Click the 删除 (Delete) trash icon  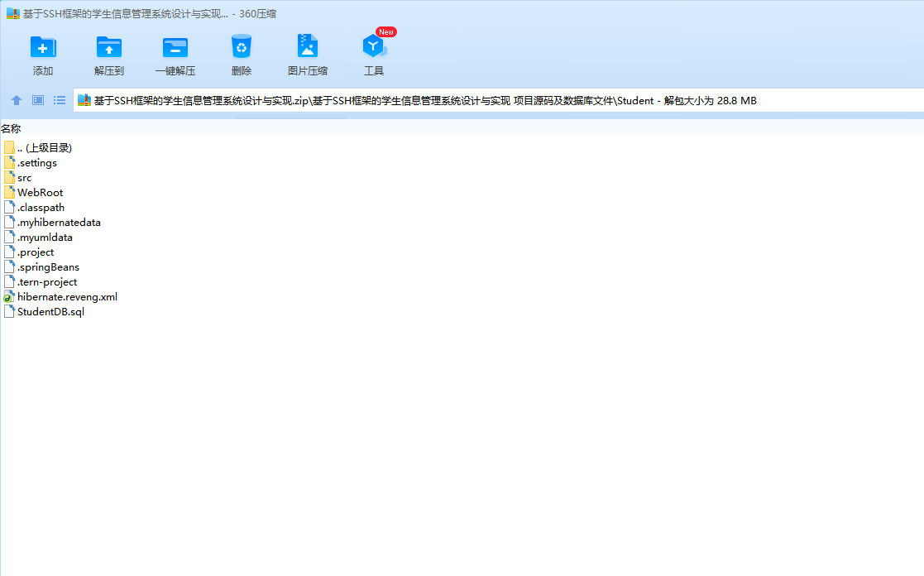pos(241,47)
